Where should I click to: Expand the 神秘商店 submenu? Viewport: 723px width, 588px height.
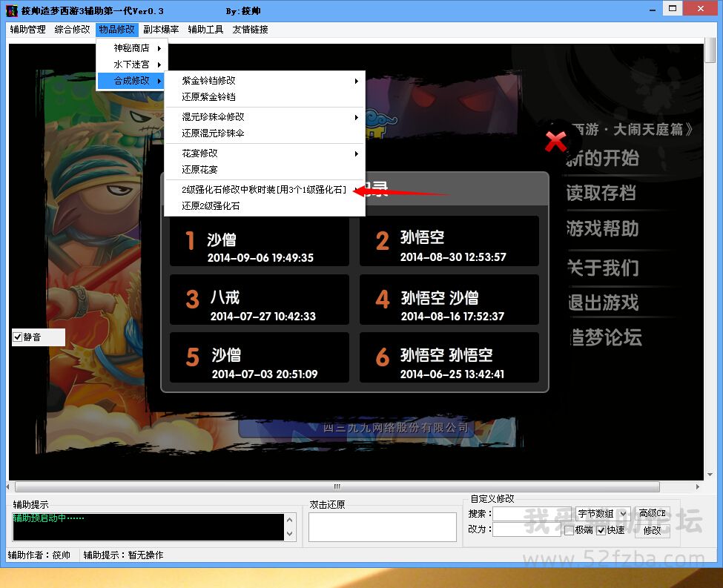tap(133, 48)
